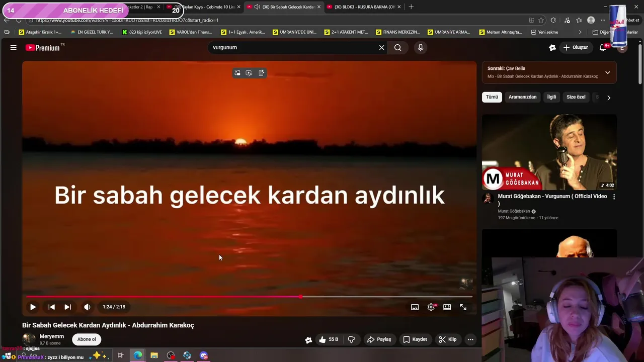
Task: Click the middle video overlay icon
Action: coord(249,73)
